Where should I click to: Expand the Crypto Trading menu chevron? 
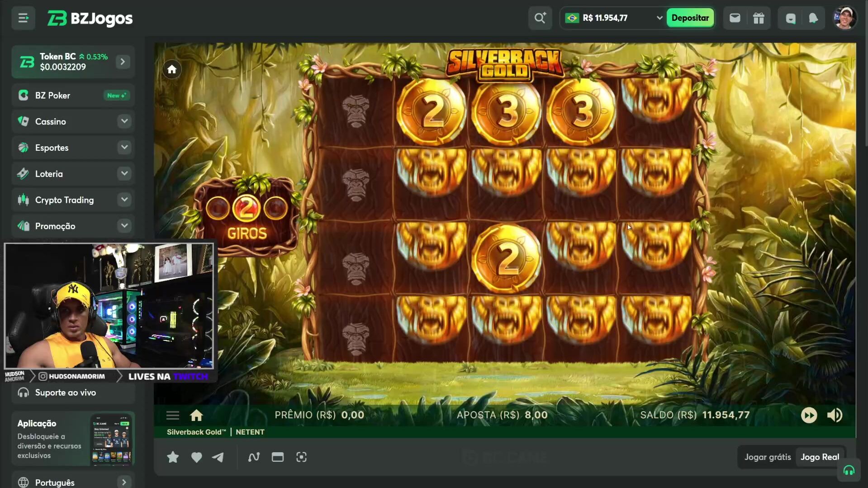coord(124,200)
